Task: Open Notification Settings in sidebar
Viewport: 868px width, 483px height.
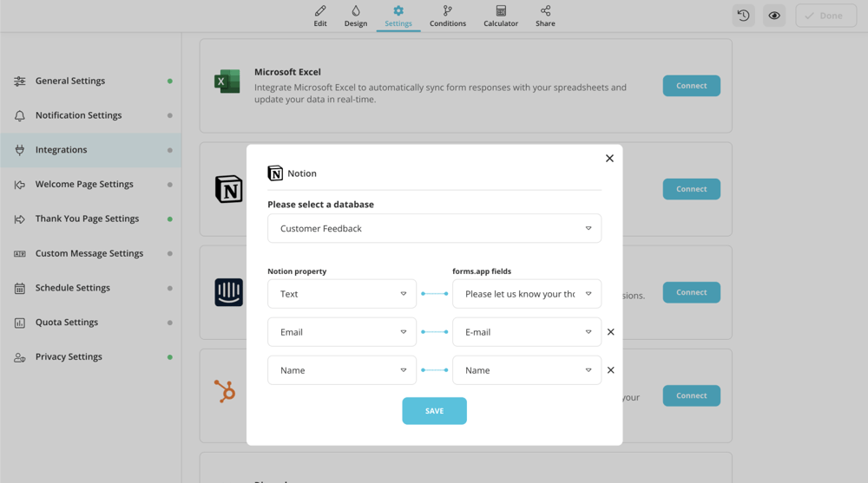Action: pyautogui.click(x=78, y=115)
